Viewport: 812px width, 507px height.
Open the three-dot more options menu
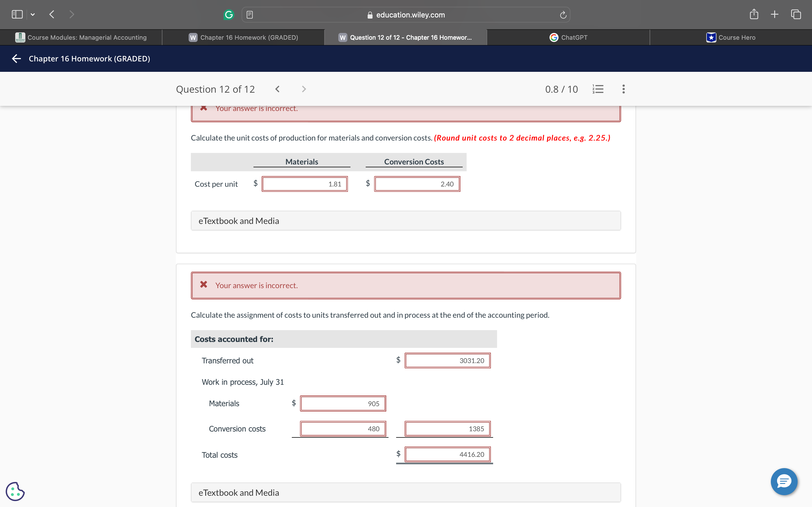click(623, 89)
